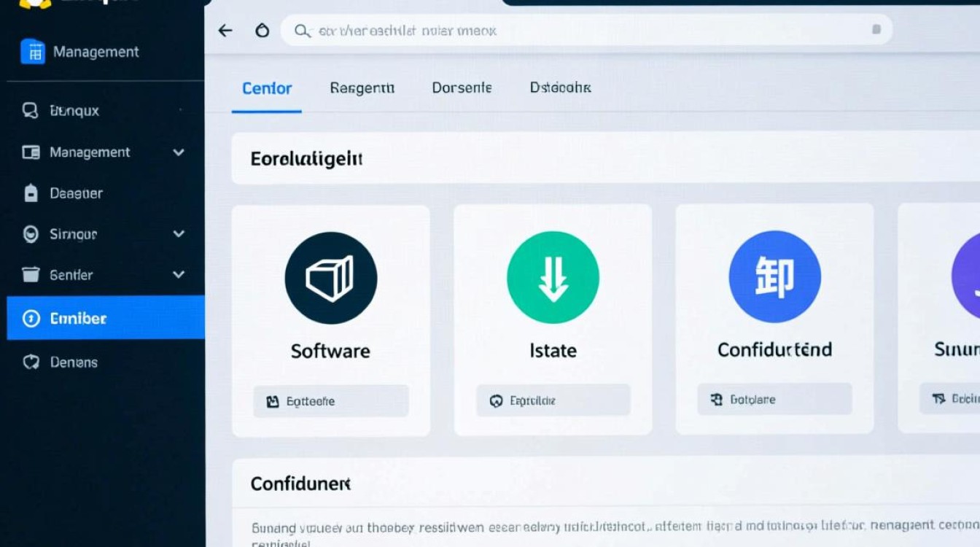Click the Management grid icon in sidebar header

pyautogui.click(x=33, y=52)
